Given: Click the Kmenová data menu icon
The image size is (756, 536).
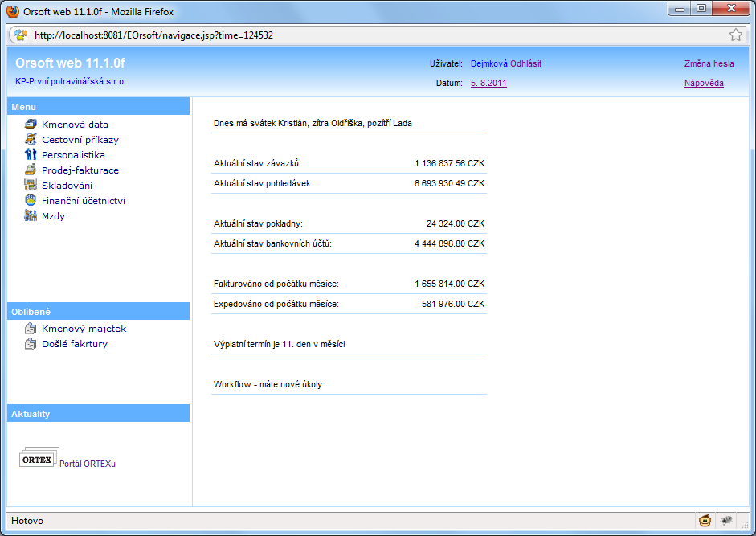Looking at the screenshot, I should pos(31,125).
